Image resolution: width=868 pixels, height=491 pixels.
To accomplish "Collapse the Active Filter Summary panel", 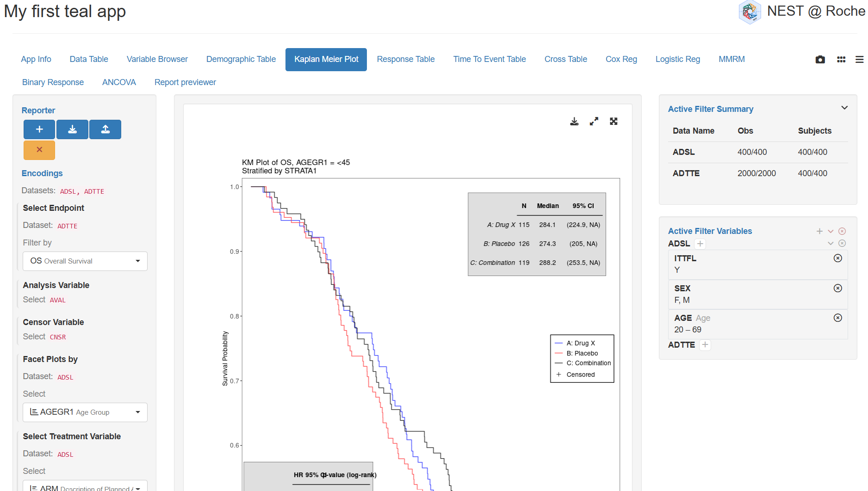I will [x=844, y=108].
